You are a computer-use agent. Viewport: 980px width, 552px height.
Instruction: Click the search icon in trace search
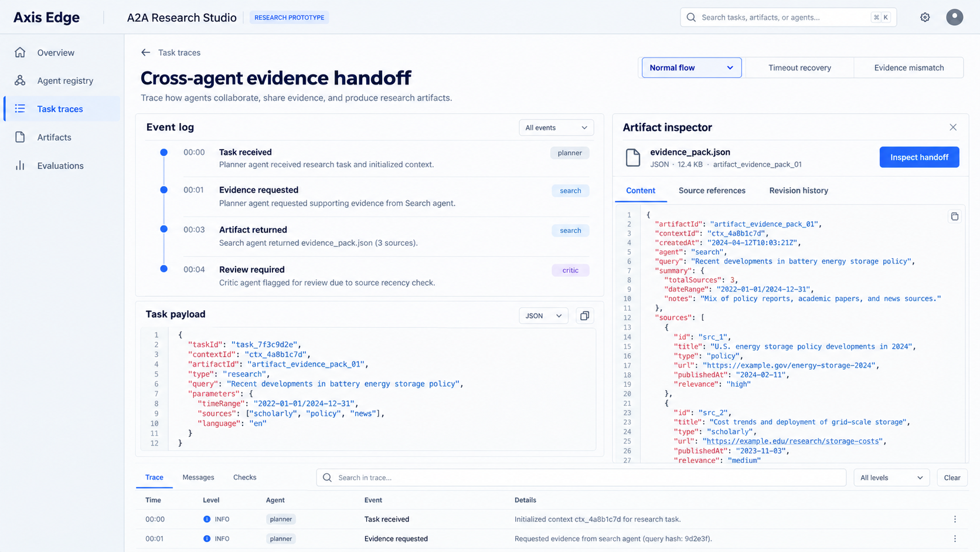(327, 478)
